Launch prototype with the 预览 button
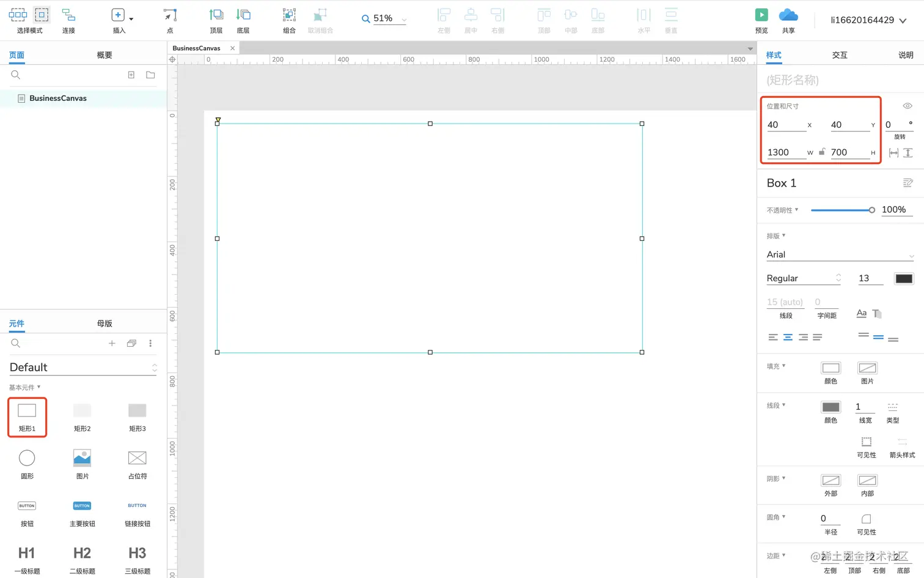The height and width of the screenshot is (578, 924). (x=761, y=19)
